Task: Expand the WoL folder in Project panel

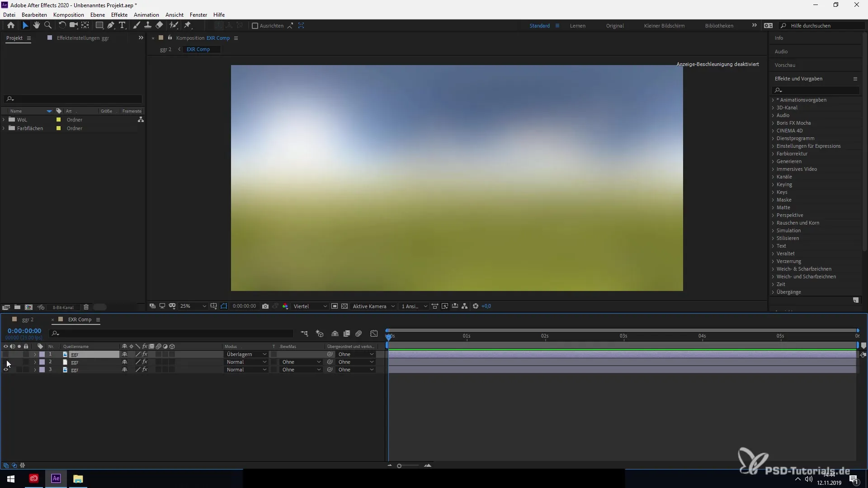Action: pos(4,120)
